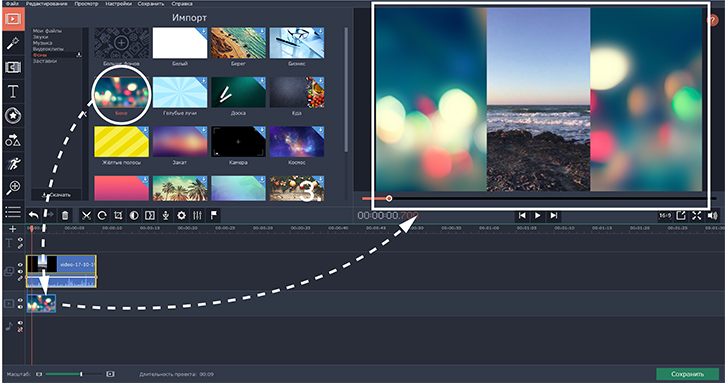Open the Stickers star tool
The image size is (728, 383).
13,116
